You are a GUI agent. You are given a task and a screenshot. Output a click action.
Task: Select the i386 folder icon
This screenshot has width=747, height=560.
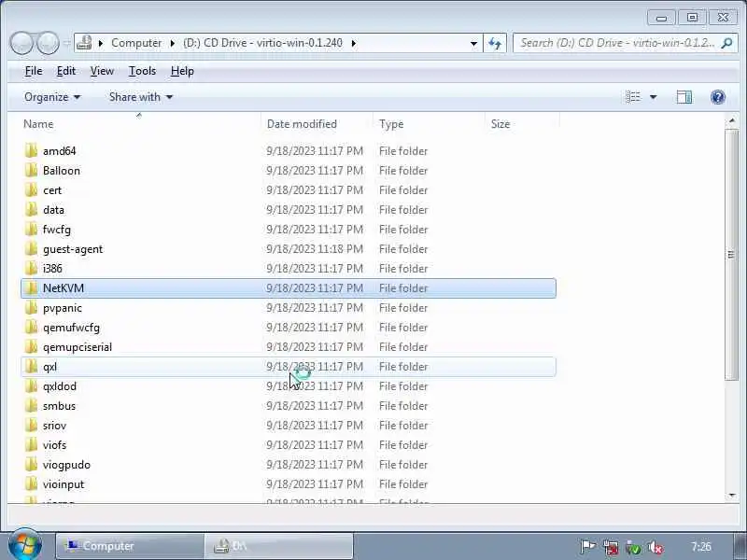click(31, 269)
